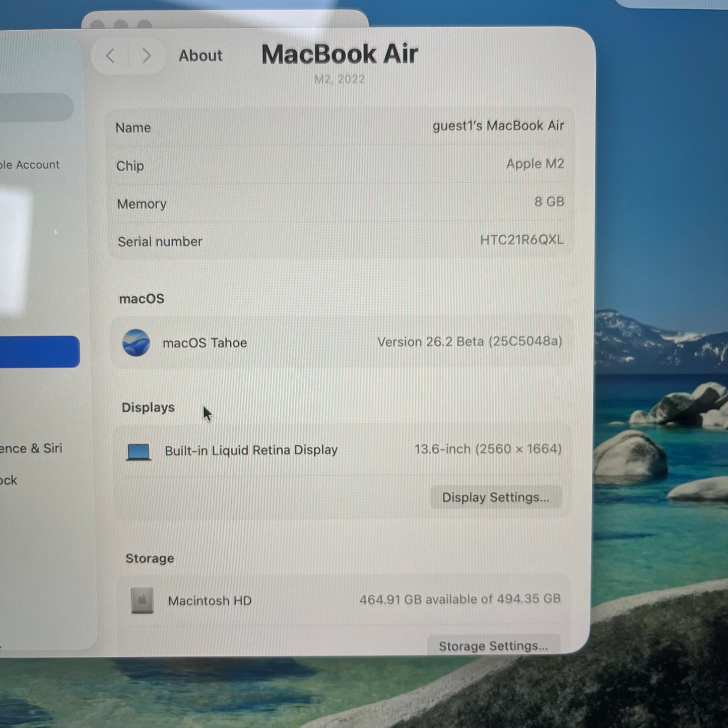Click the MacBook Air title heading
728x728 pixels.
[339, 53]
